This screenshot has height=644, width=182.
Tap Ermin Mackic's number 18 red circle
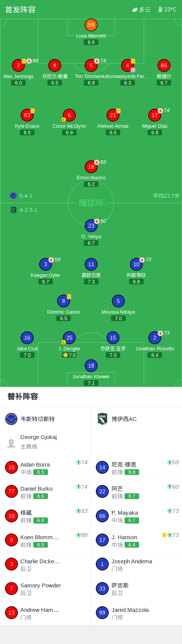[91, 167]
